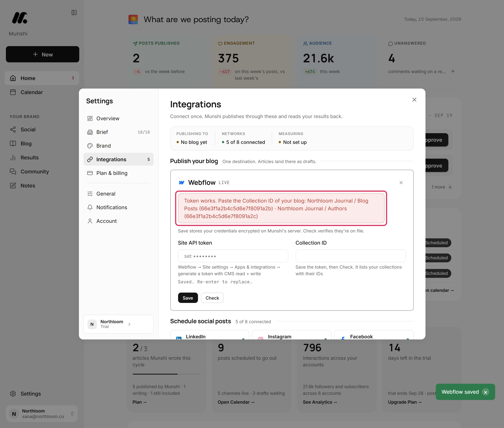Open Account settings
504x428 pixels.
[x=118, y=221]
